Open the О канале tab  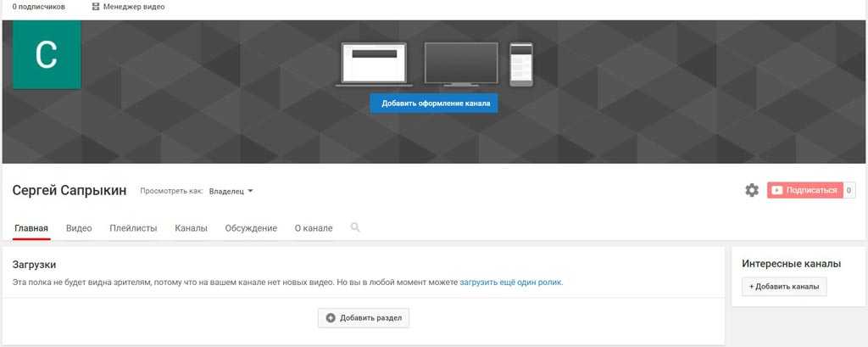tap(314, 228)
